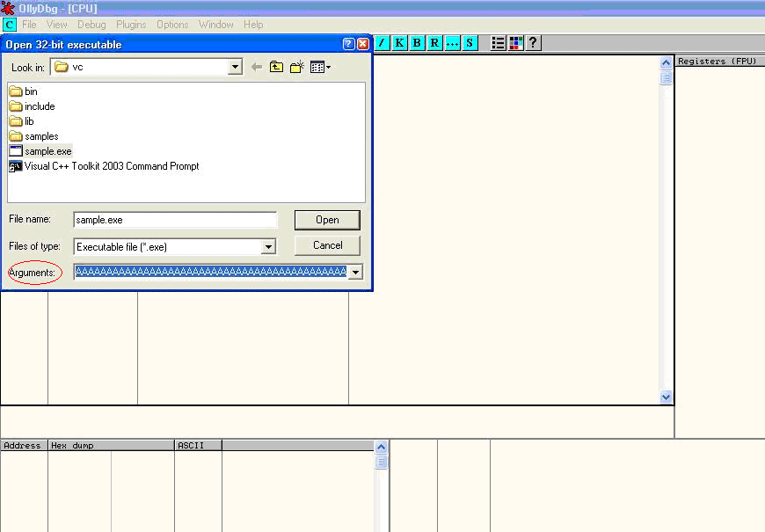This screenshot has width=765, height=532.
Task: Open the View menu
Action: coord(56,25)
